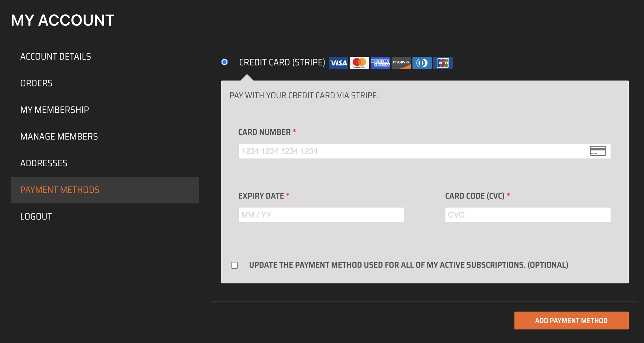Open Account Details
Viewport: 644px width, 343px height.
click(x=56, y=56)
